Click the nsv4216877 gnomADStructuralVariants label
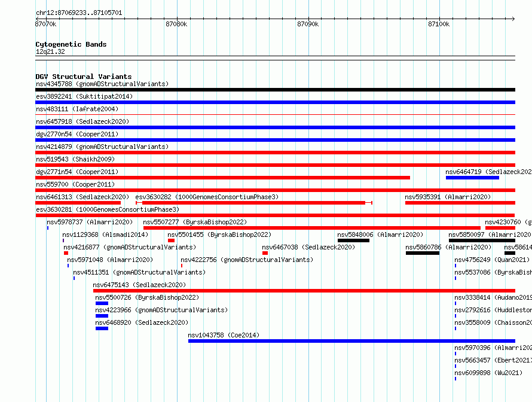Image resolution: width=532 pixels, height=402 pixels. pyautogui.click(x=130, y=247)
